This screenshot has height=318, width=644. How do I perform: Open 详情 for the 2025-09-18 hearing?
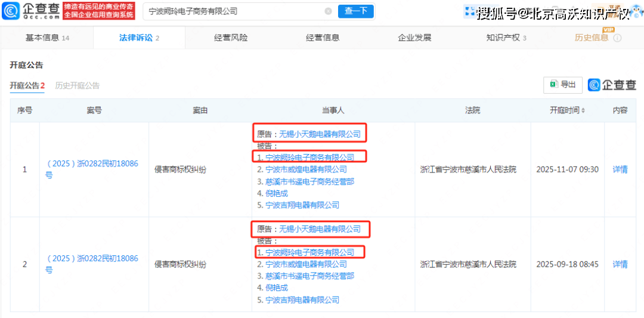point(620,264)
